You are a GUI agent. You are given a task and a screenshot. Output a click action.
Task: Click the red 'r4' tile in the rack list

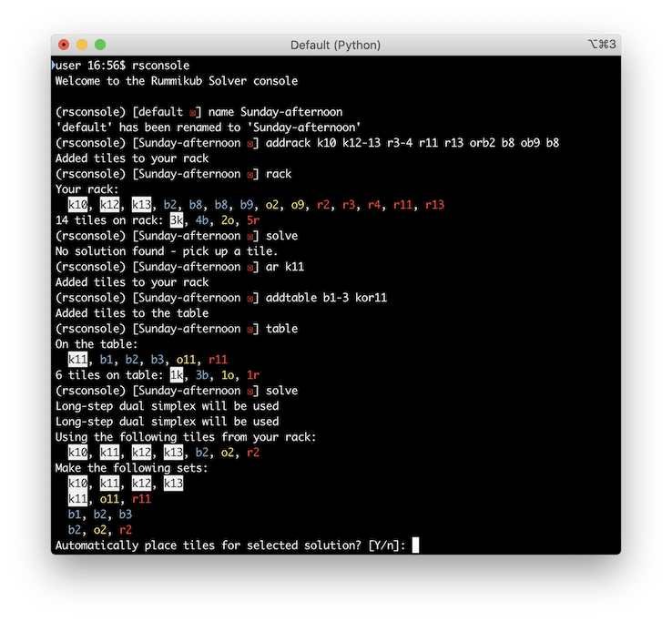click(x=374, y=205)
